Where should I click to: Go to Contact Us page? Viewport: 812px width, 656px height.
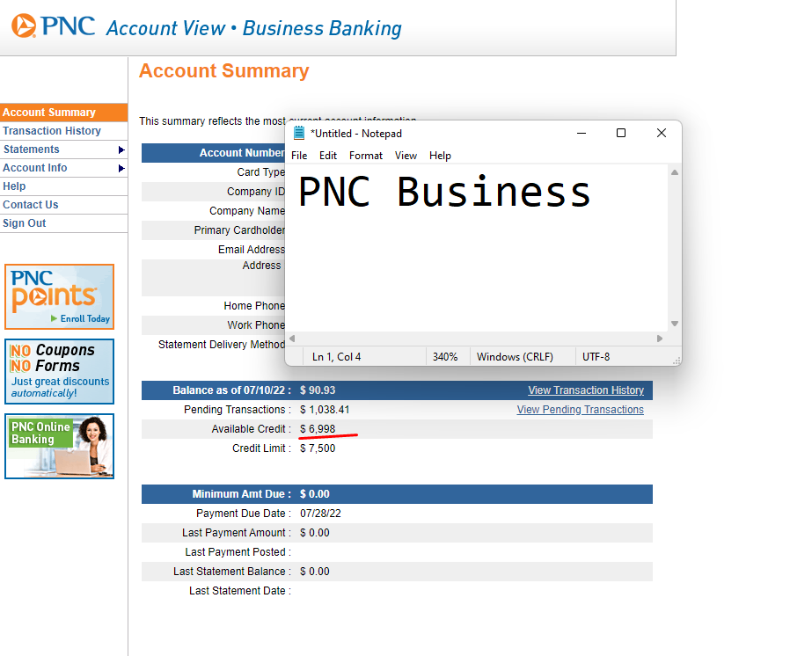coord(63,205)
